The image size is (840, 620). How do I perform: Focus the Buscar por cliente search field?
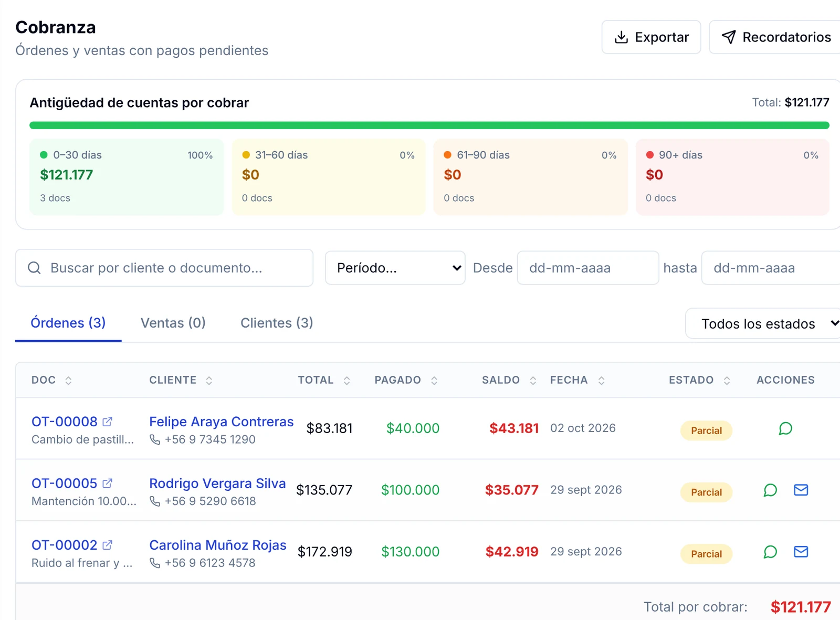(164, 268)
